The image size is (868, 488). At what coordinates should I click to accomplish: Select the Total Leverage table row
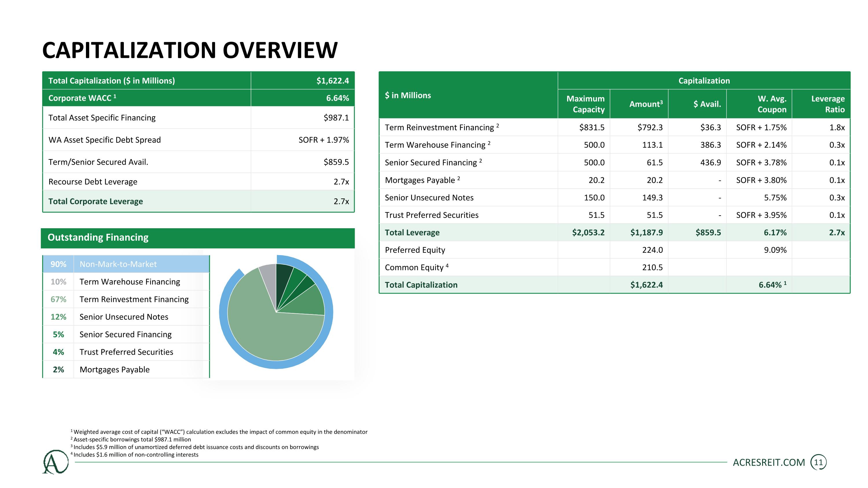(x=412, y=232)
